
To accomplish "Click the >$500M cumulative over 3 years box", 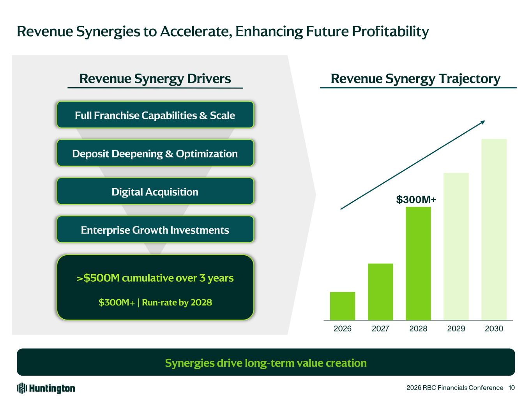I will coord(155,278).
